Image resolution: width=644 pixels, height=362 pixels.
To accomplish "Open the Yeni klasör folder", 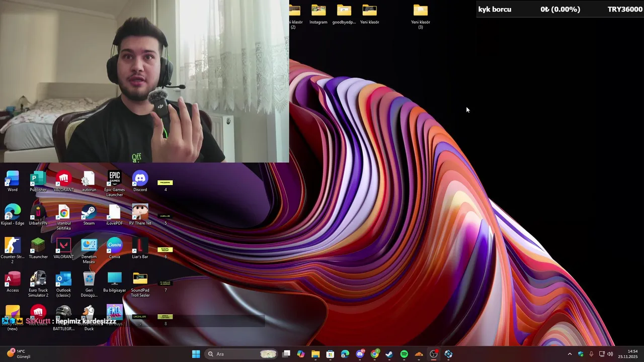I will tap(370, 14).
